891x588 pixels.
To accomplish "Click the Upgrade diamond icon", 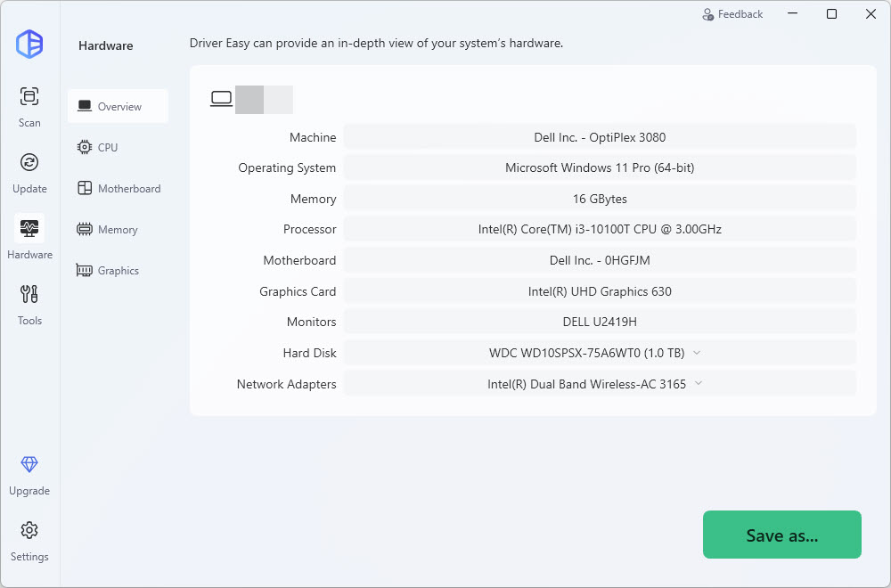I will (29, 465).
